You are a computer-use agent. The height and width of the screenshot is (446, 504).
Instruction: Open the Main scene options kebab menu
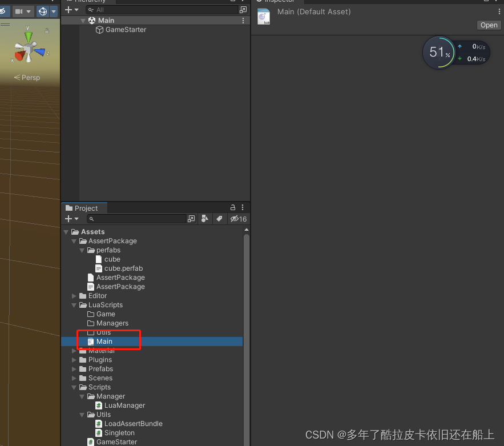243,20
